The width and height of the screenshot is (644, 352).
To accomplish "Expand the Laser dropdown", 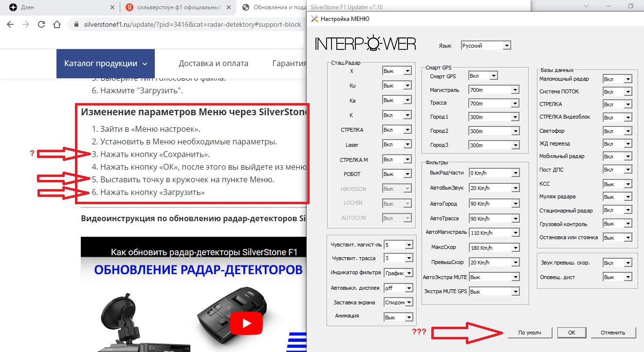I will (x=397, y=145).
